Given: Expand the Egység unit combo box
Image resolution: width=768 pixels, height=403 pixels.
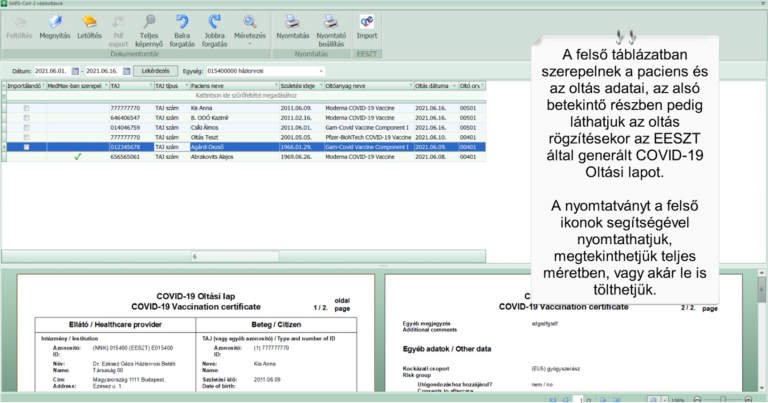Looking at the screenshot, I should [x=321, y=72].
